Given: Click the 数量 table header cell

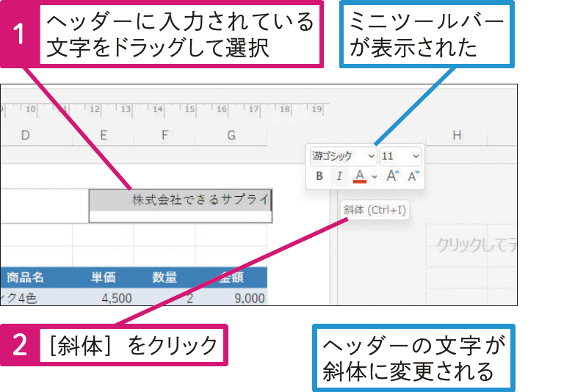Looking at the screenshot, I should point(164,277).
